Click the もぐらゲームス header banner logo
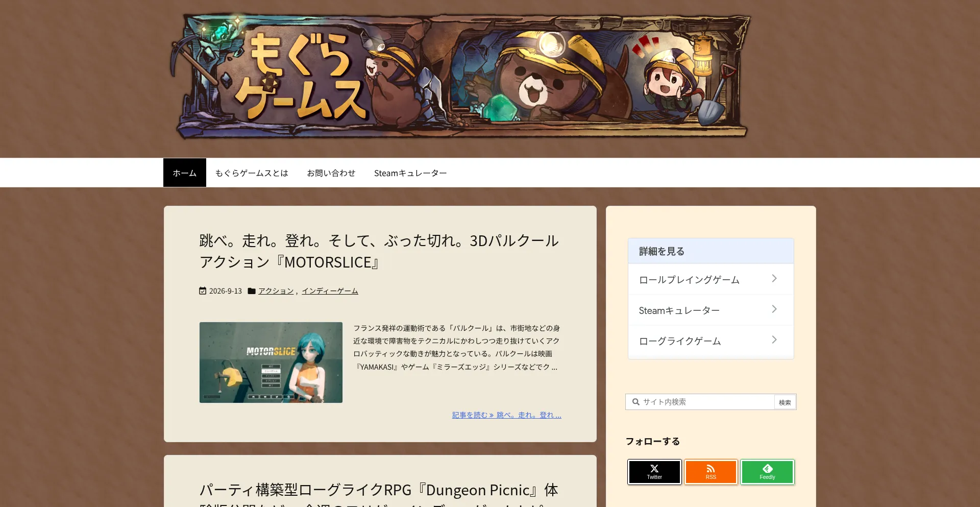Screen dimensions: 980x507 pos(460,77)
